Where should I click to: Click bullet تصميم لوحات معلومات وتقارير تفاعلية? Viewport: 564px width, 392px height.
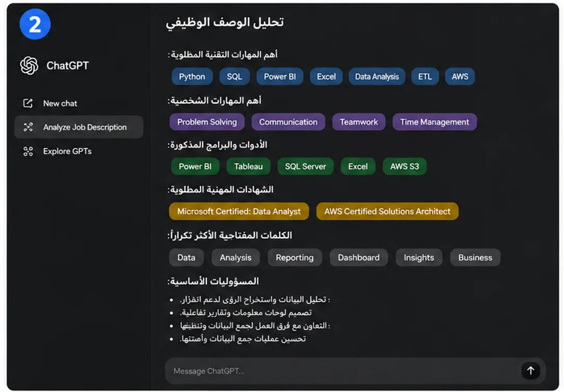point(246,313)
